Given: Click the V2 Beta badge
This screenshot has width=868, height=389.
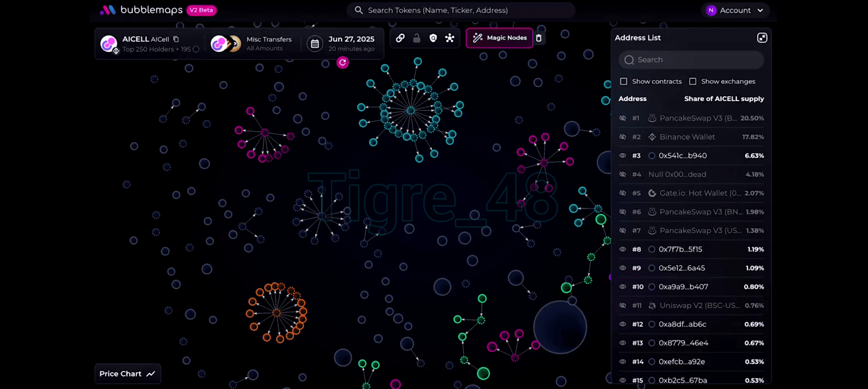Looking at the screenshot, I should tap(201, 10).
